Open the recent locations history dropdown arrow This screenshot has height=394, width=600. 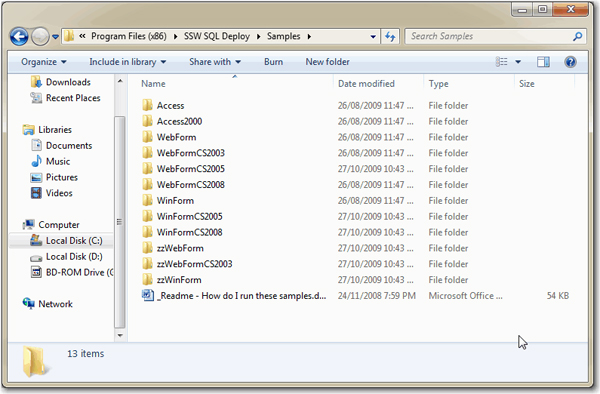[55, 37]
